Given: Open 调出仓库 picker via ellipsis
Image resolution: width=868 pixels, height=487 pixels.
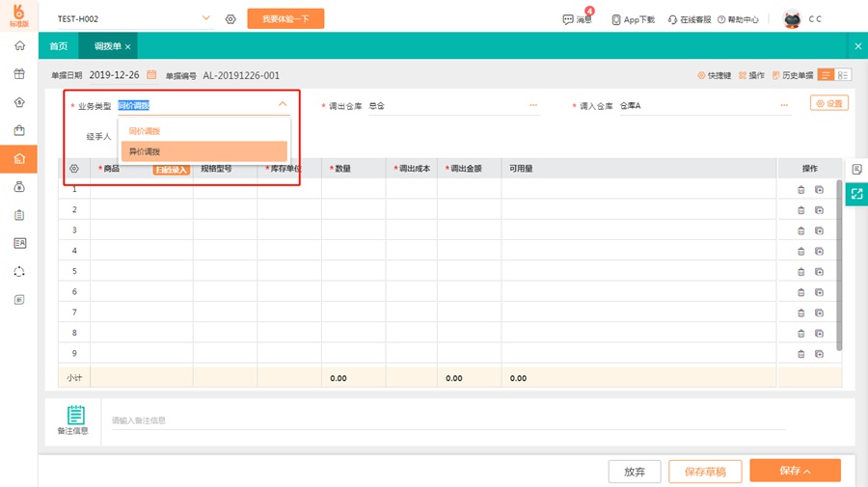Looking at the screenshot, I should click(533, 105).
